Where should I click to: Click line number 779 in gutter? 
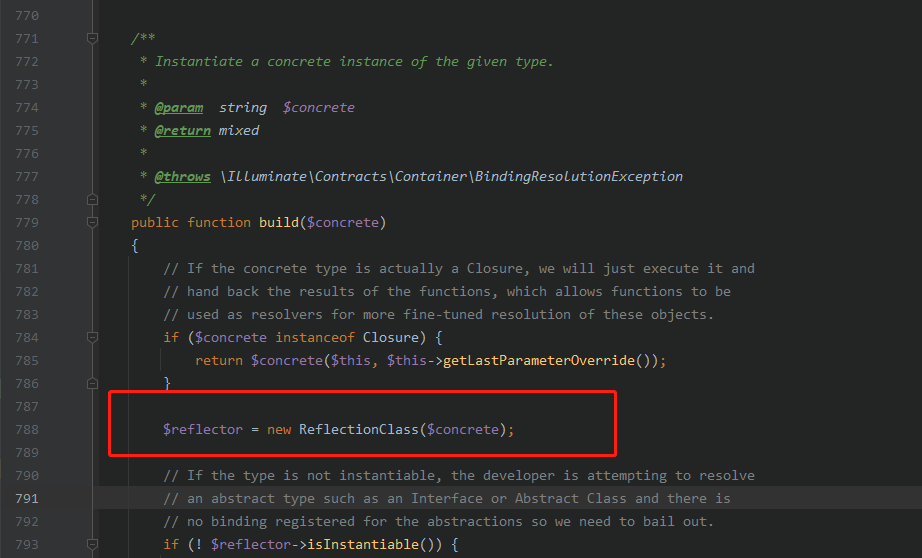coord(27,223)
